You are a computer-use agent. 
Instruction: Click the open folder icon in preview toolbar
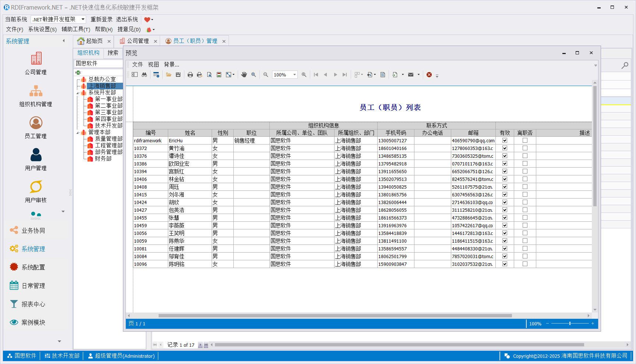click(169, 75)
